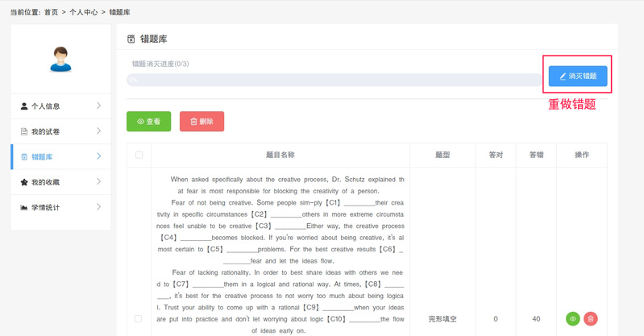The width and height of the screenshot is (644, 336).
Task: Expand 个人信息 chevron arrow
Action: 98,106
